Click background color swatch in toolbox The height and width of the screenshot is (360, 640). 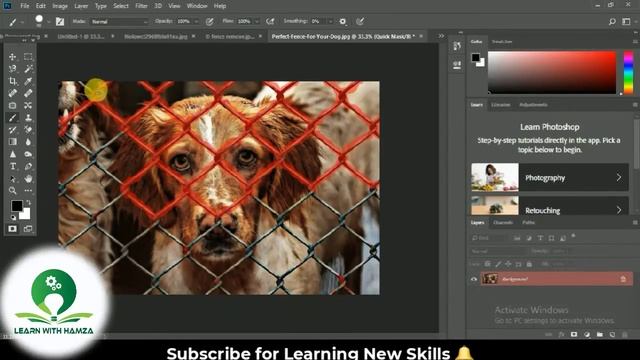(26, 215)
